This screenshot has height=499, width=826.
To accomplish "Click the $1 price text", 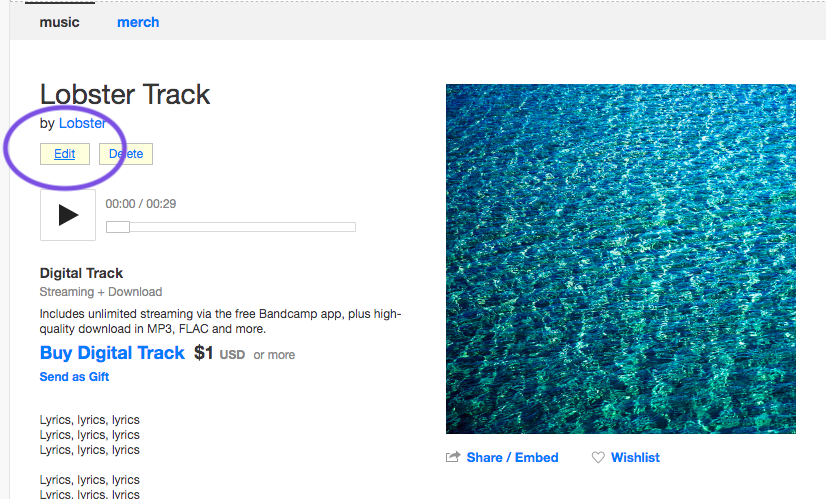I will click(203, 353).
